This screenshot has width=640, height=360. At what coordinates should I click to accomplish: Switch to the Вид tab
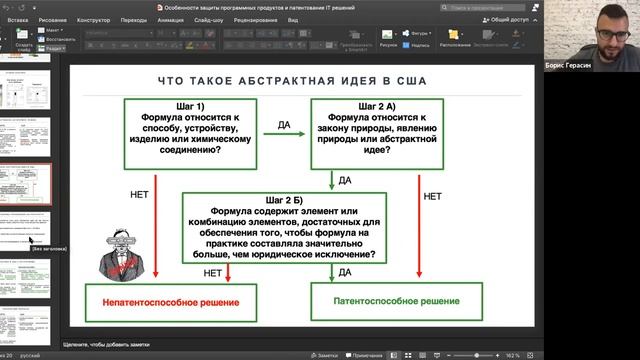[293, 20]
